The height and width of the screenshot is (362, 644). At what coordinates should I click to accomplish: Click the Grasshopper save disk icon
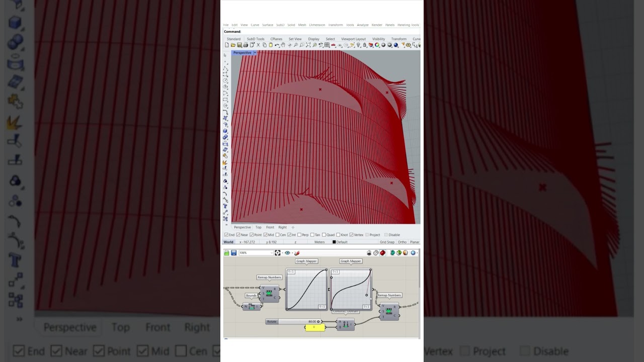(234, 253)
